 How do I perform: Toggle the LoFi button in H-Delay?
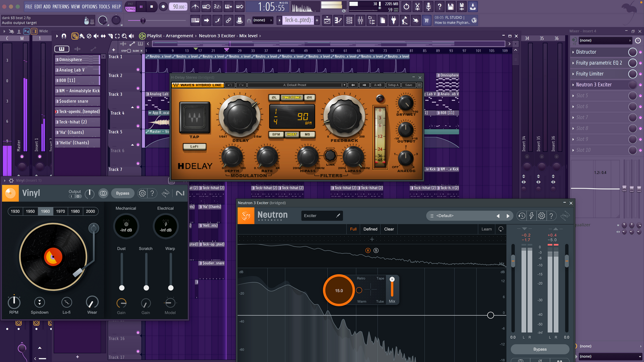(x=194, y=146)
